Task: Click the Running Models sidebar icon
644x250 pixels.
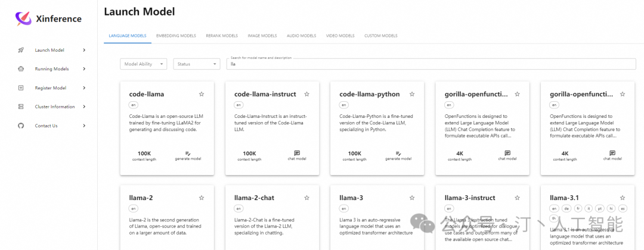Action: pyautogui.click(x=21, y=68)
